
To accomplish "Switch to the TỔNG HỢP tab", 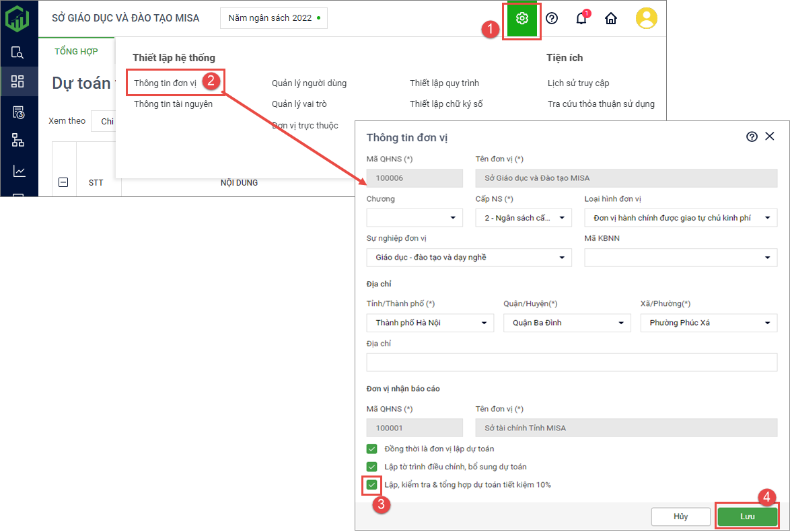I will [x=76, y=52].
